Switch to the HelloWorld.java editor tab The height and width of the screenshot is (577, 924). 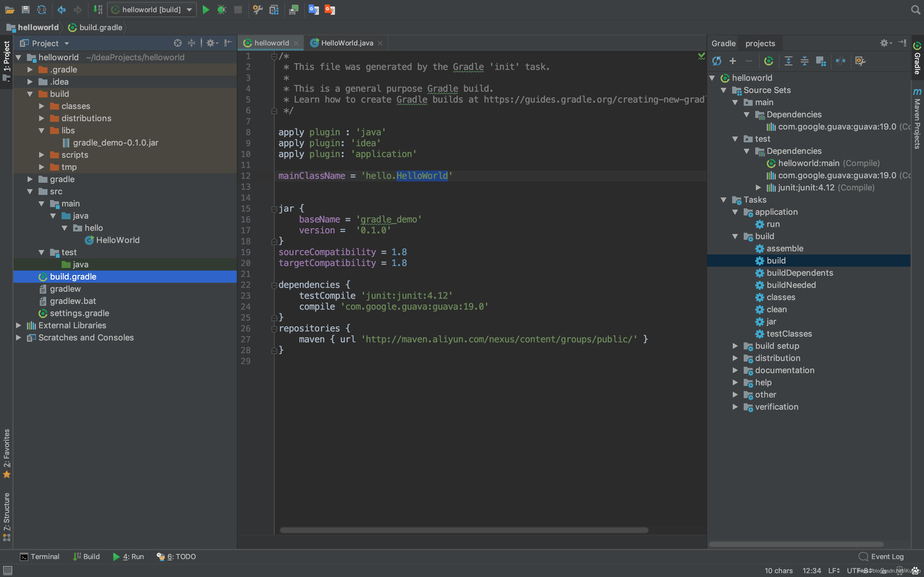coord(347,43)
